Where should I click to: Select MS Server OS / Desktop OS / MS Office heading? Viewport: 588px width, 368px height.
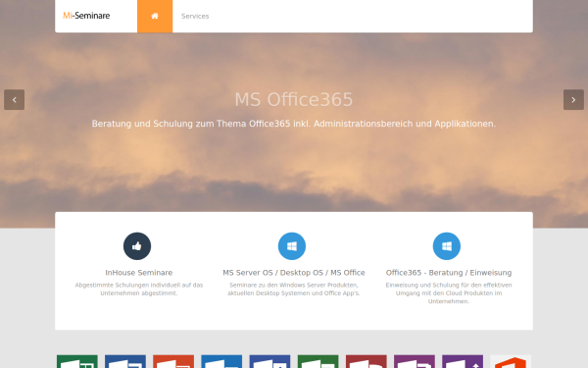tap(294, 273)
